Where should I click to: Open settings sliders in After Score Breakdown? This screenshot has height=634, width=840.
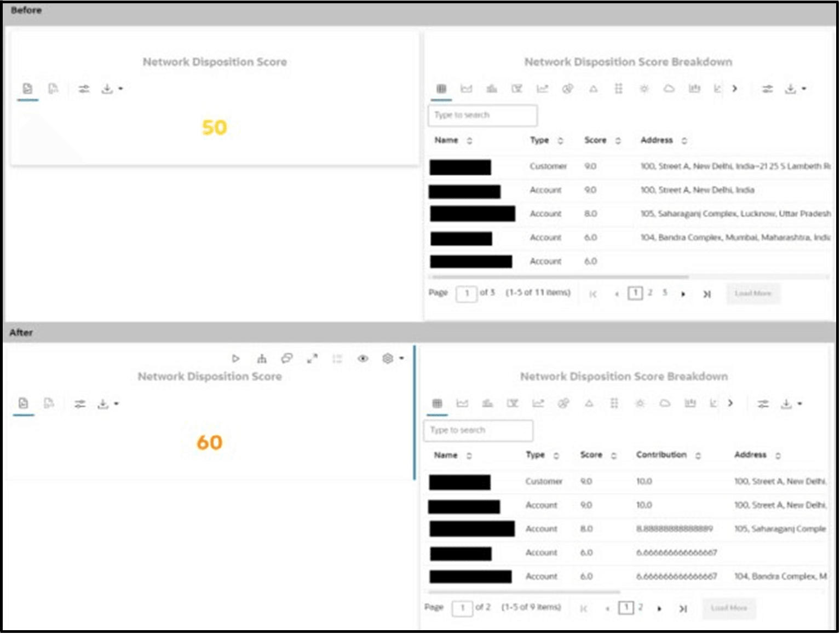pyautogui.click(x=763, y=404)
